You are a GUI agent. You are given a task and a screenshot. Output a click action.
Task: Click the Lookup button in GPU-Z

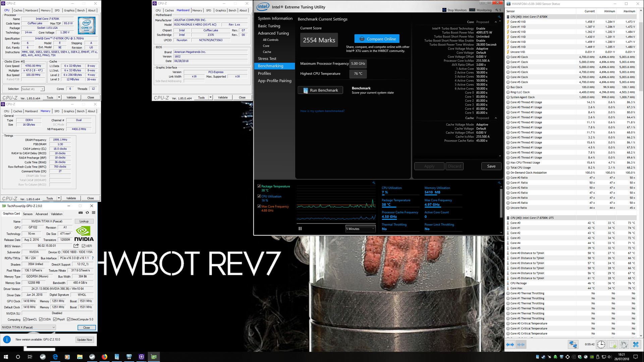point(84,221)
